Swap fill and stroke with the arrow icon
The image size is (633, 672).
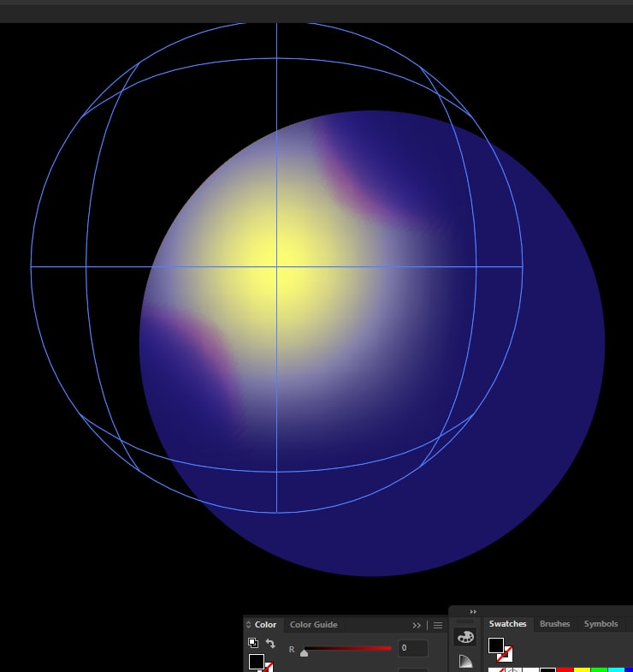(270, 643)
